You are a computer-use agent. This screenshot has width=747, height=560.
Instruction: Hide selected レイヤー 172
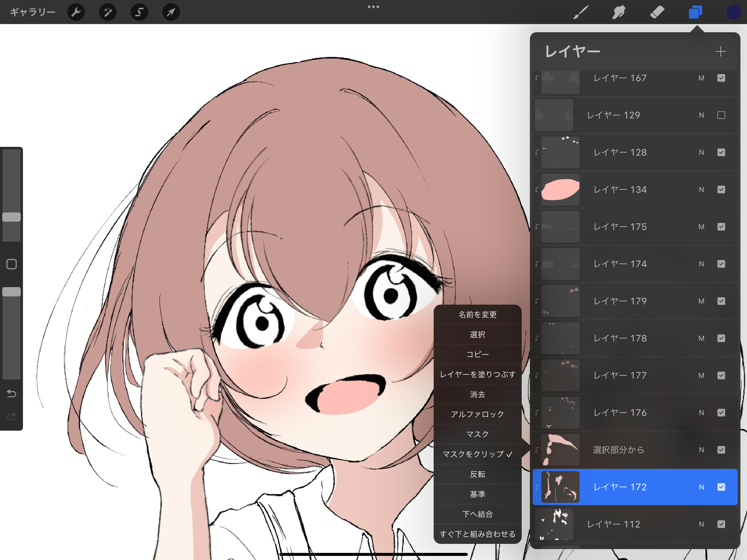point(721,487)
